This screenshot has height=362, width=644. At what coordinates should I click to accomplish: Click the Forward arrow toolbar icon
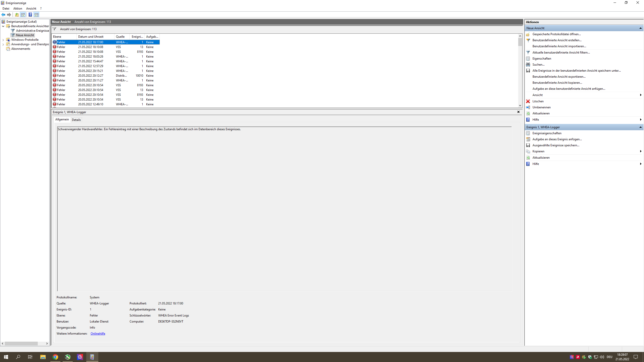pos(9,15)
